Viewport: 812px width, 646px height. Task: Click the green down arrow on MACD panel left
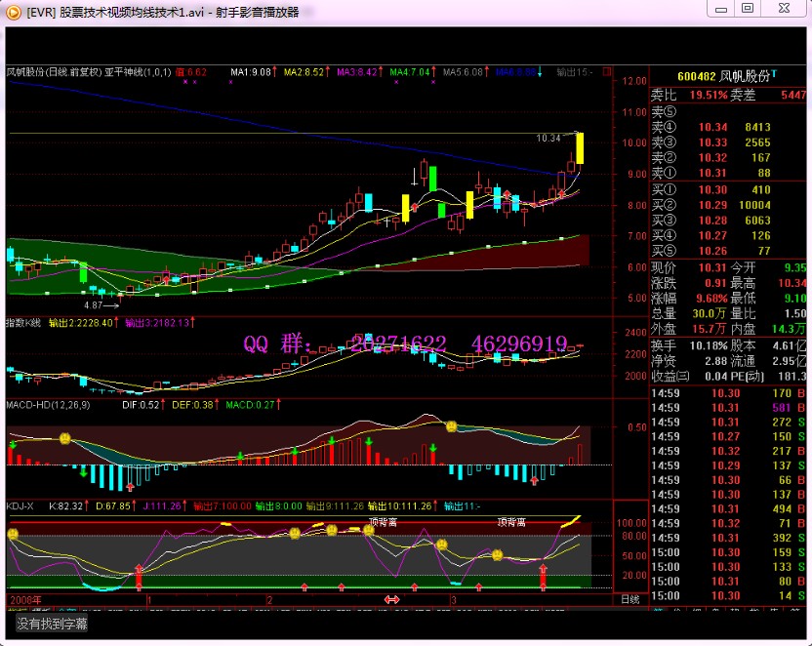click(x=14, y=446)
